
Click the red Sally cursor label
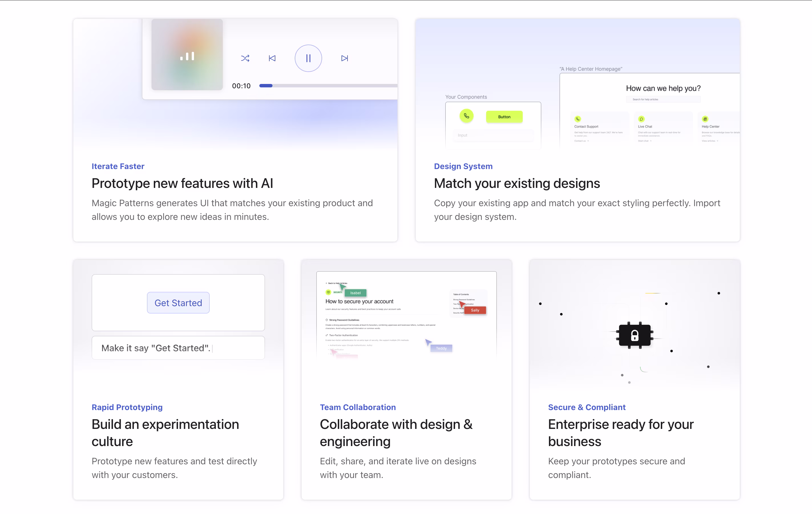(x=475, y=310)
